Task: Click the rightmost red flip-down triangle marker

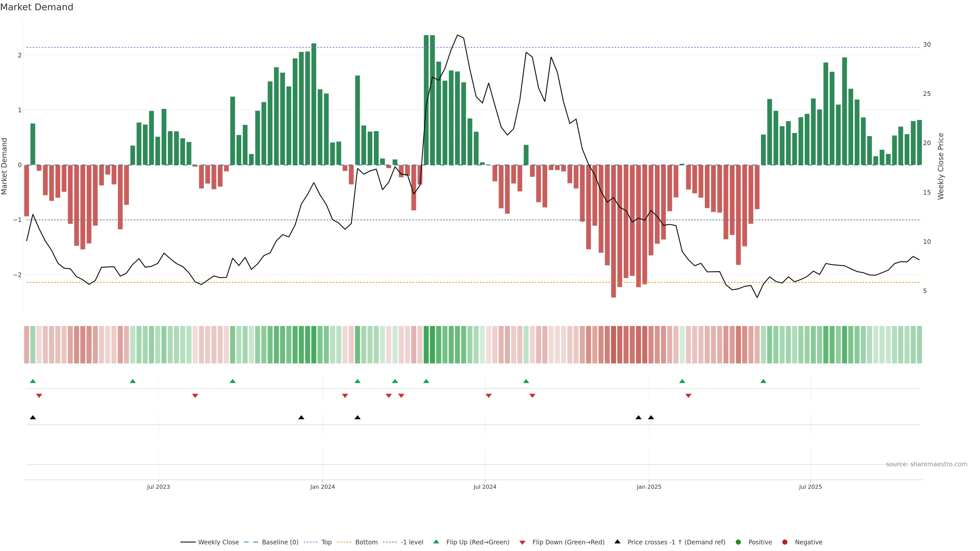Action: pos(688,396)
